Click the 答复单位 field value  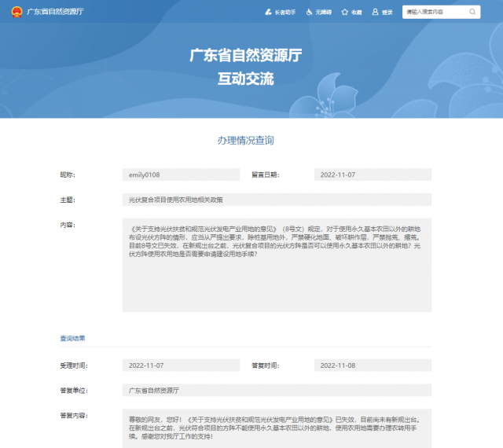pos(277,390)
